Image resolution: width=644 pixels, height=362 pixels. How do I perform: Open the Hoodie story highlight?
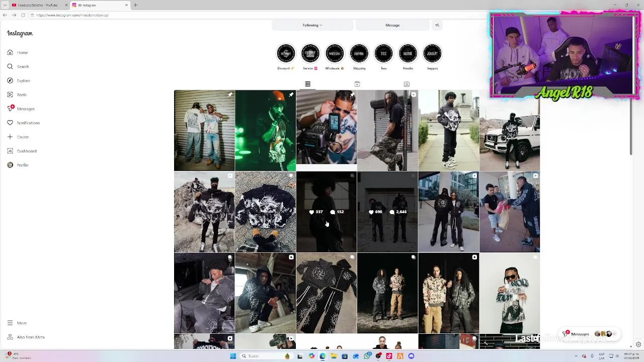[408, 53]
